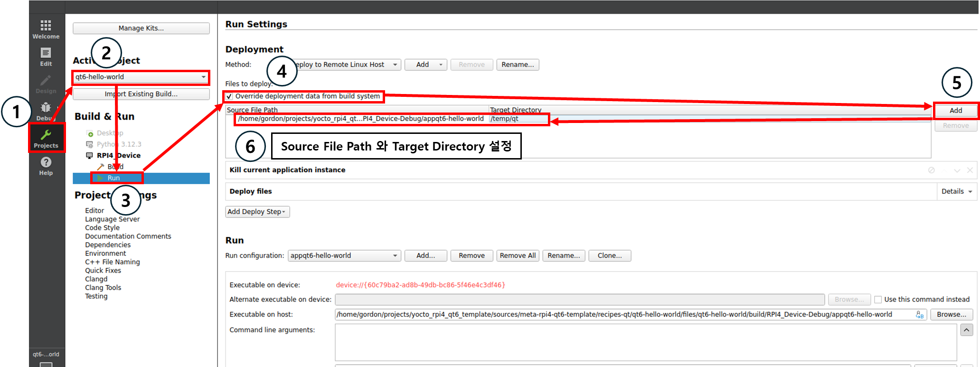
Task: Click Browse... for Alternate executable on device
Action: tap(849, 300)
